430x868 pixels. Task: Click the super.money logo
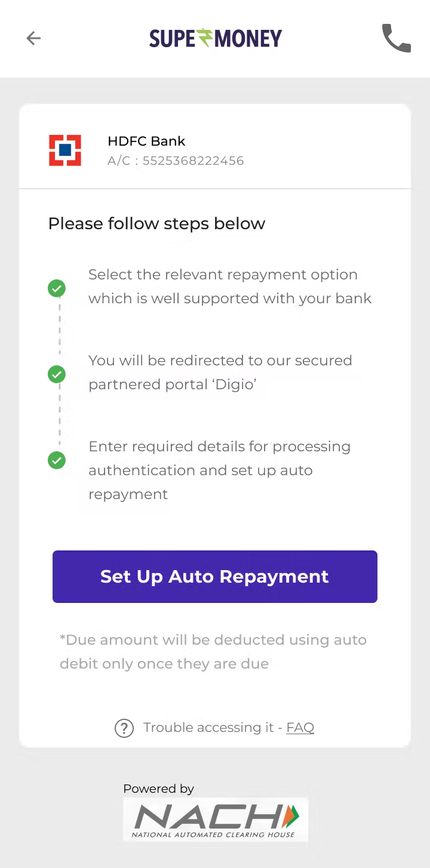[x=215, y=39]
